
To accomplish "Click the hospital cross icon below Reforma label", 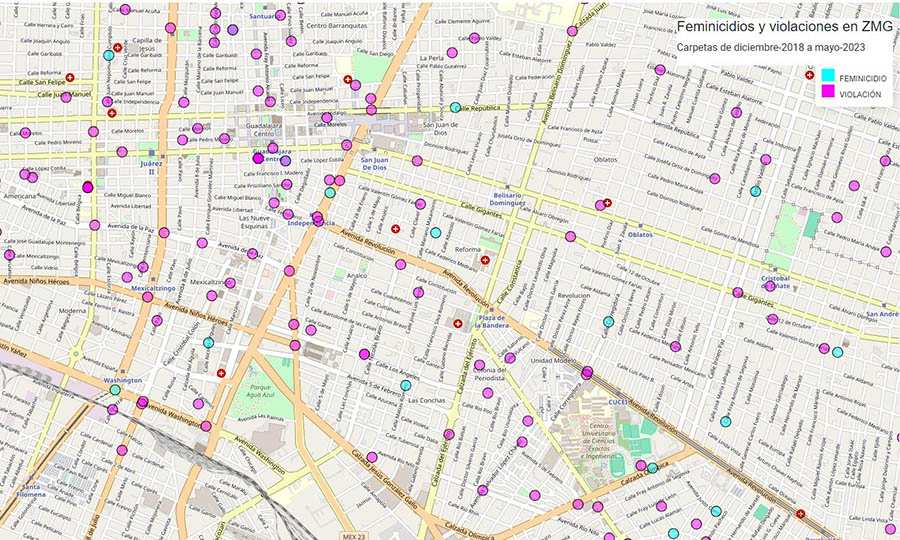I will click(x=485, y=260).
